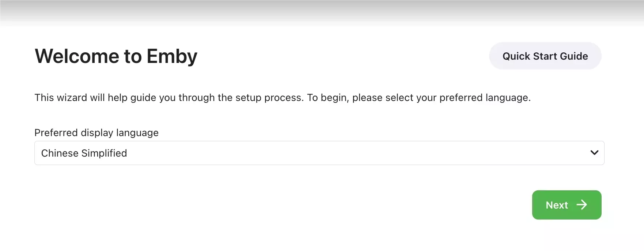Image resolution: width=644 pixels, height=251 pixels.
Task: Expand the Preferred display language dropdown
Action: (x=319, y=153)
